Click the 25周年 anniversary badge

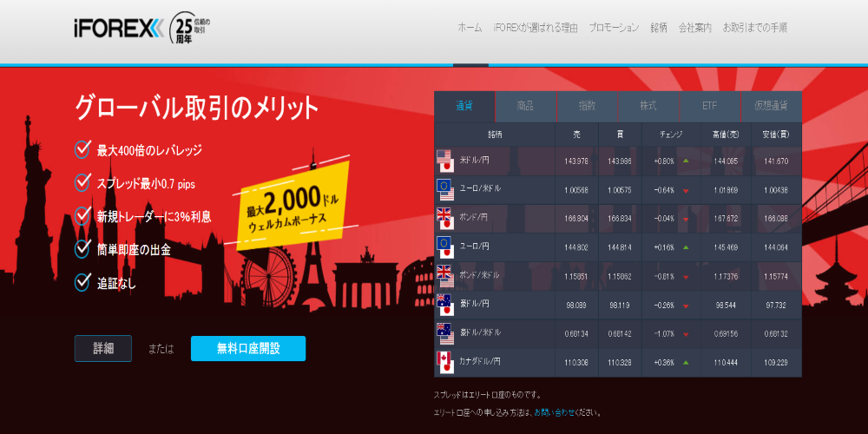[188, 29]
